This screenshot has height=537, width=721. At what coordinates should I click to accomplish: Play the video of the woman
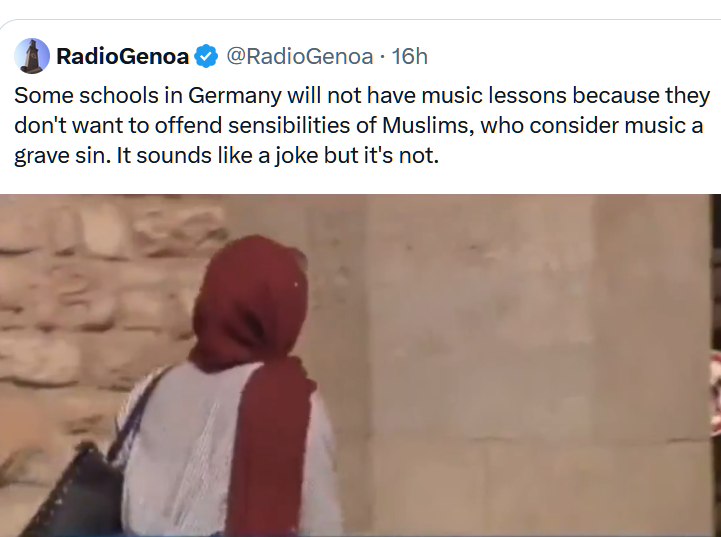[360, 365]
